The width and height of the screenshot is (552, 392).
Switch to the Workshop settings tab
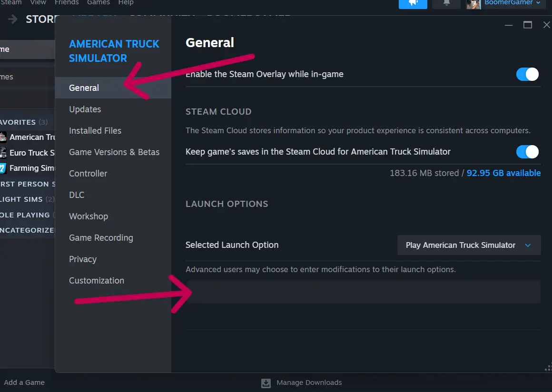tap(89, 216)
